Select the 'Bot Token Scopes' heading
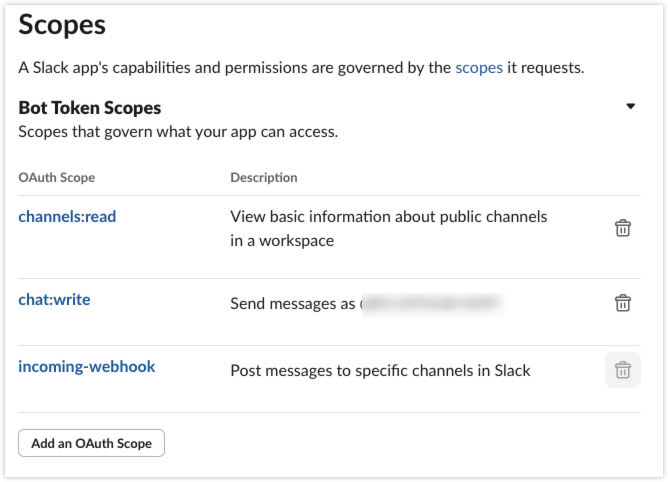This screenshot has width=668, height=482. 90,108
